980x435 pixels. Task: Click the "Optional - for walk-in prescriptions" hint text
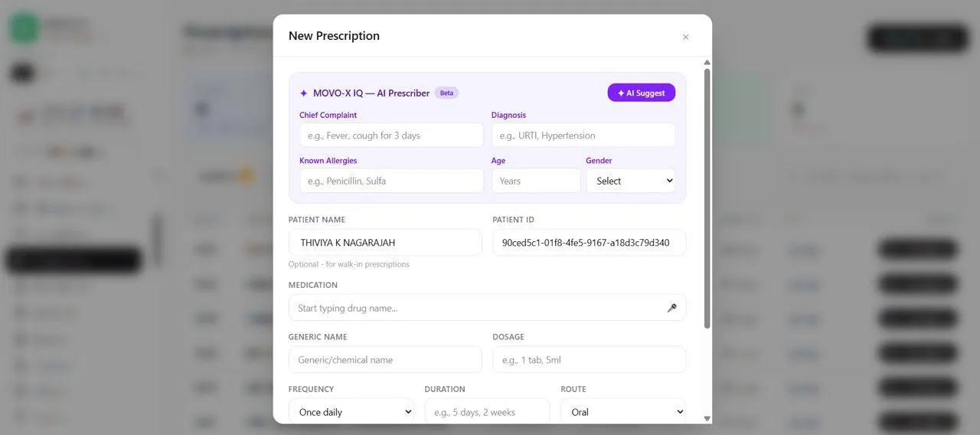tap(348, 264)
